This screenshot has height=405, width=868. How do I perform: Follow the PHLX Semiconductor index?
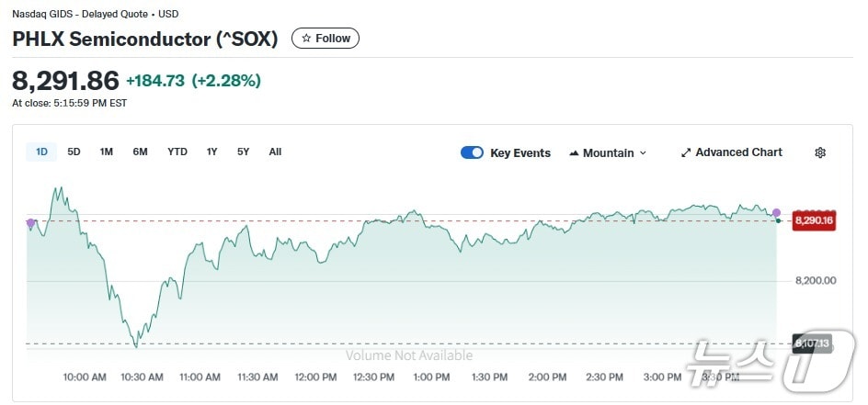pyautogui.click(x=325, y=39)
